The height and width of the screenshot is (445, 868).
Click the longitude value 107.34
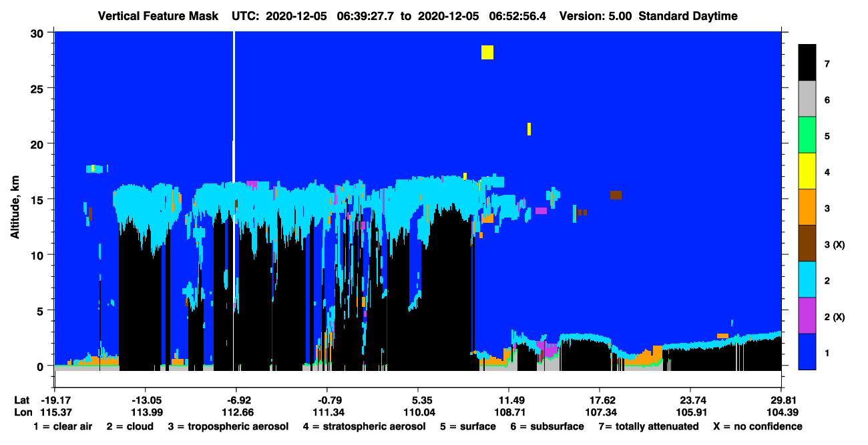point(600,412)
